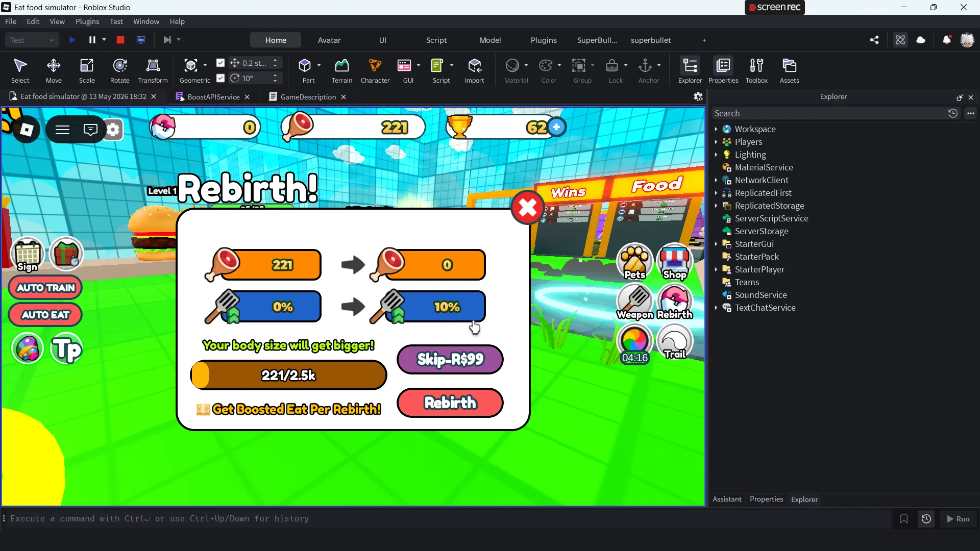Open the Test mode dropdown
Image resolution: width=980 pixels, height=551 pixels.
click(x=32, y=40)
